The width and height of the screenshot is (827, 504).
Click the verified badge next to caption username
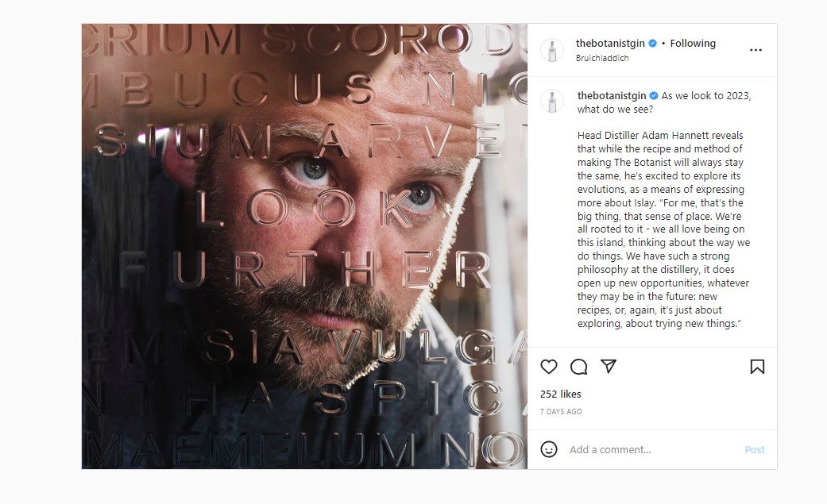pos(654,95)
